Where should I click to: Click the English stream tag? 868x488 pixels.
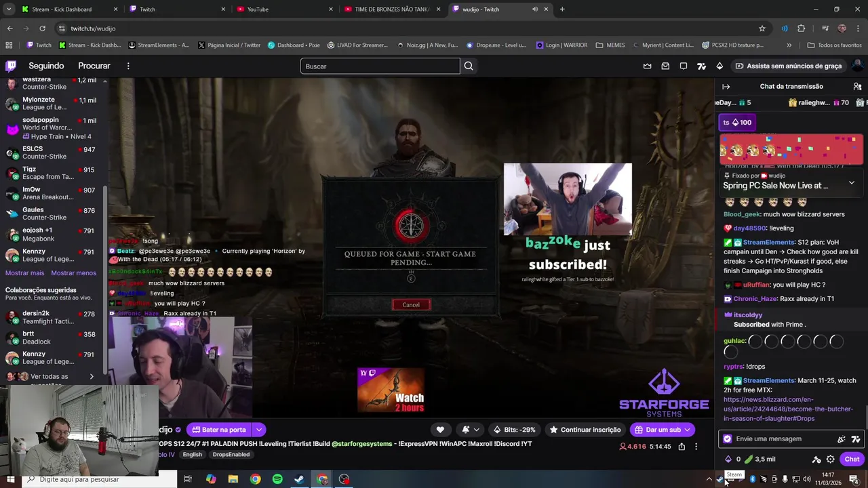point(193,455)
